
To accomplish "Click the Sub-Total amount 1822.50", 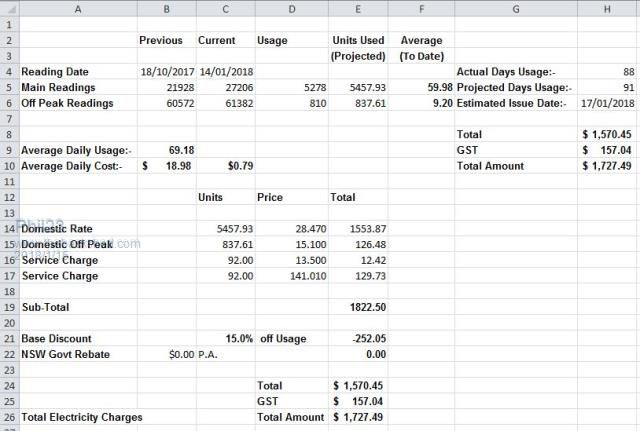I will [358, 307].
